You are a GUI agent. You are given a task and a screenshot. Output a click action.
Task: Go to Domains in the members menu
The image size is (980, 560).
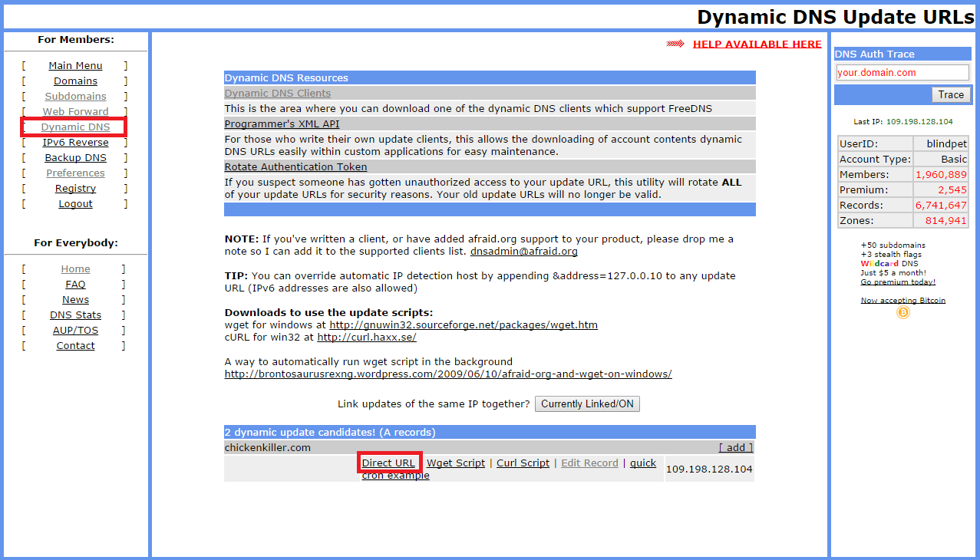click(x=75, y=81)
